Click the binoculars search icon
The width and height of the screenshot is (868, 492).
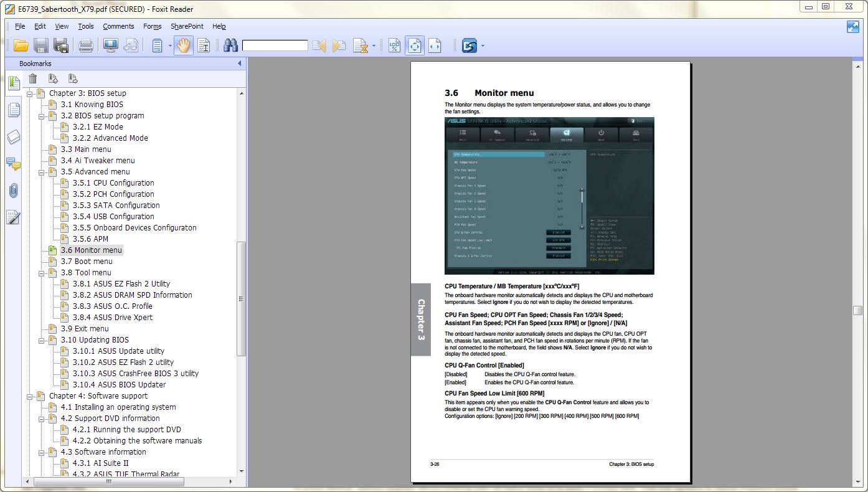pyautogui.click(x=231, y=45)
